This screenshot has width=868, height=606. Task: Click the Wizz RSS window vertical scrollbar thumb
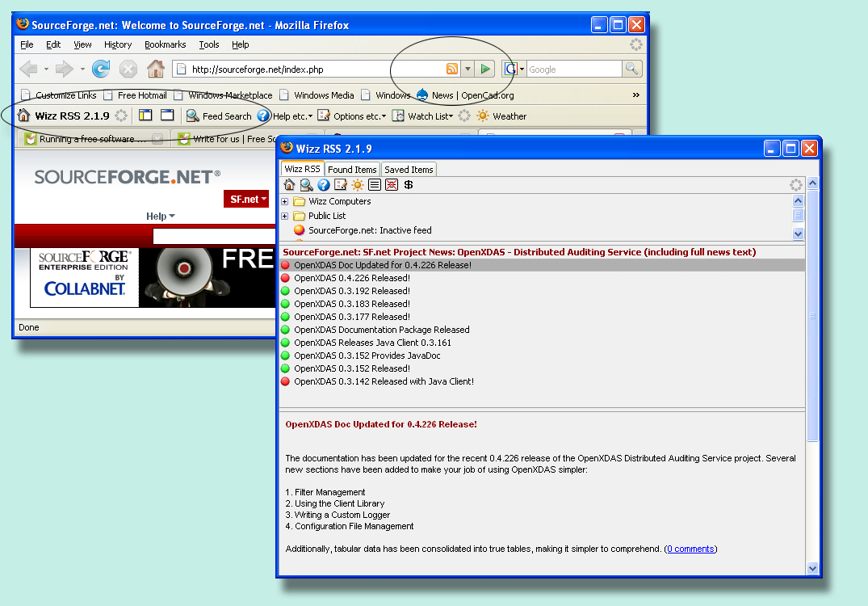click(x=812, y=316)
